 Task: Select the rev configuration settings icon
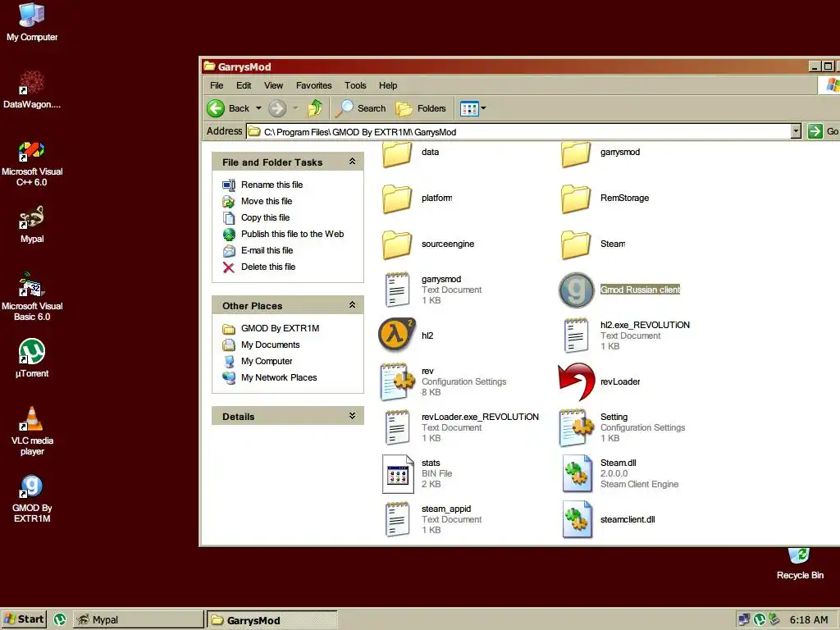click(398, 382)
